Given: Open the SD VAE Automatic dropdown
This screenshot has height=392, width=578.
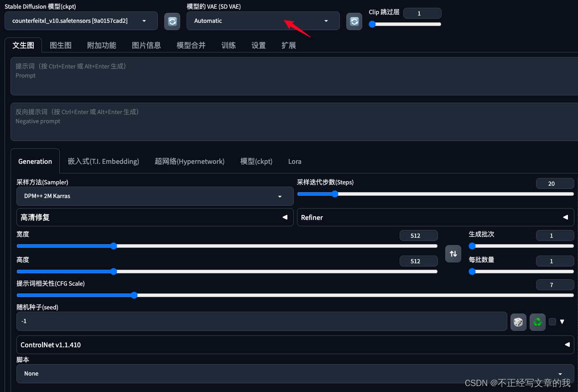Looking at the screenshot, I should click(263, 21).
